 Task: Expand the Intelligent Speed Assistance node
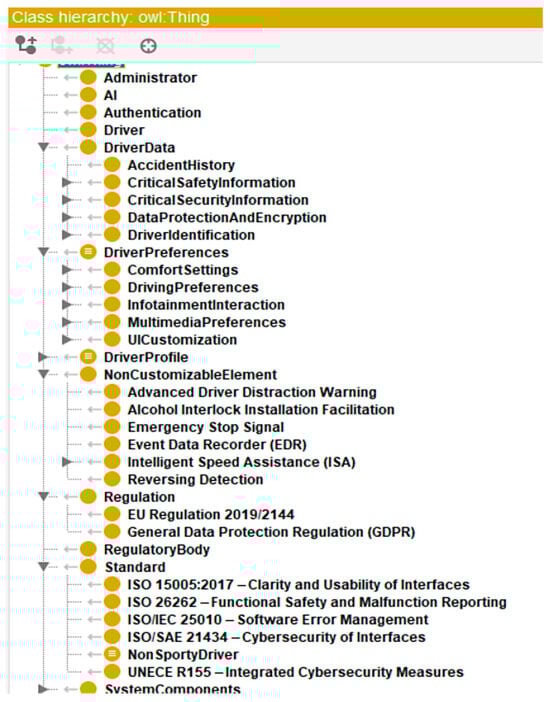pos(67,462)
